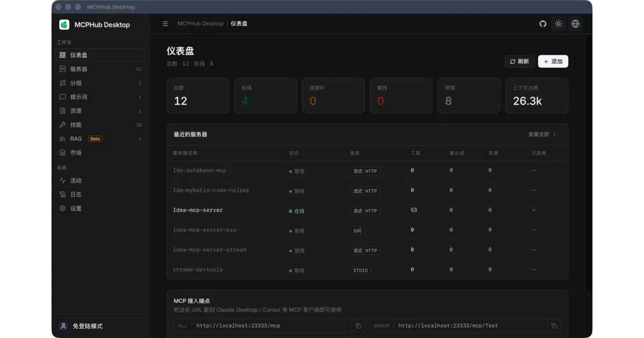Screen dimensions: 644x338
Task: Click the 刷新 button
Action: point(519,62)
